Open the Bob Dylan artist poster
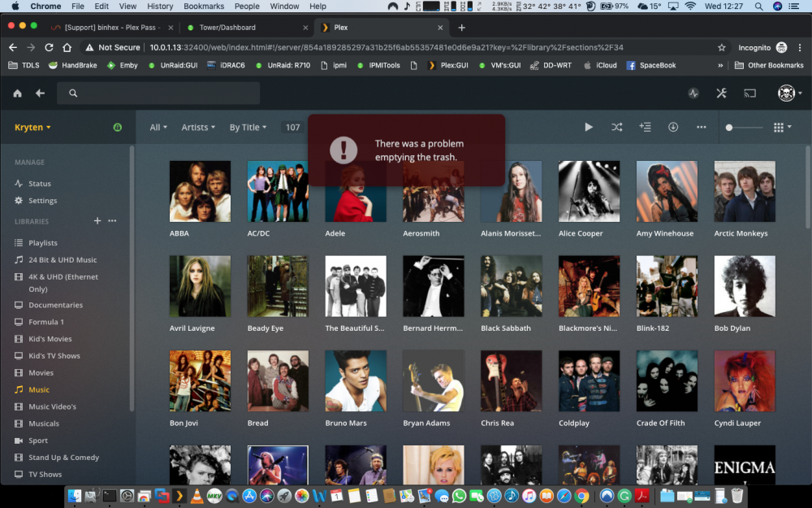Screen dimensions: 812x508 [745, 286]
